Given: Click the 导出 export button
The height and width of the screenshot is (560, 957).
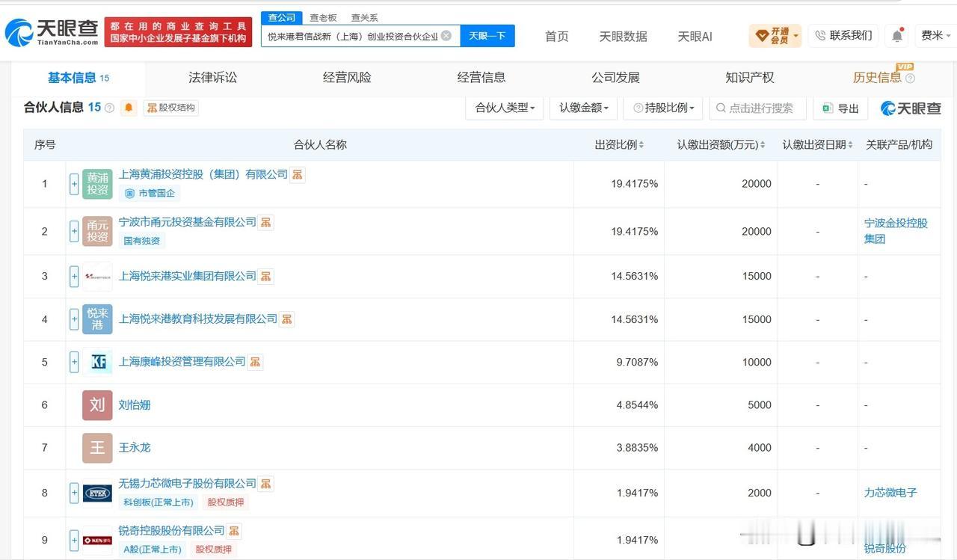Looking at the screenshot, I should point(840,108).
